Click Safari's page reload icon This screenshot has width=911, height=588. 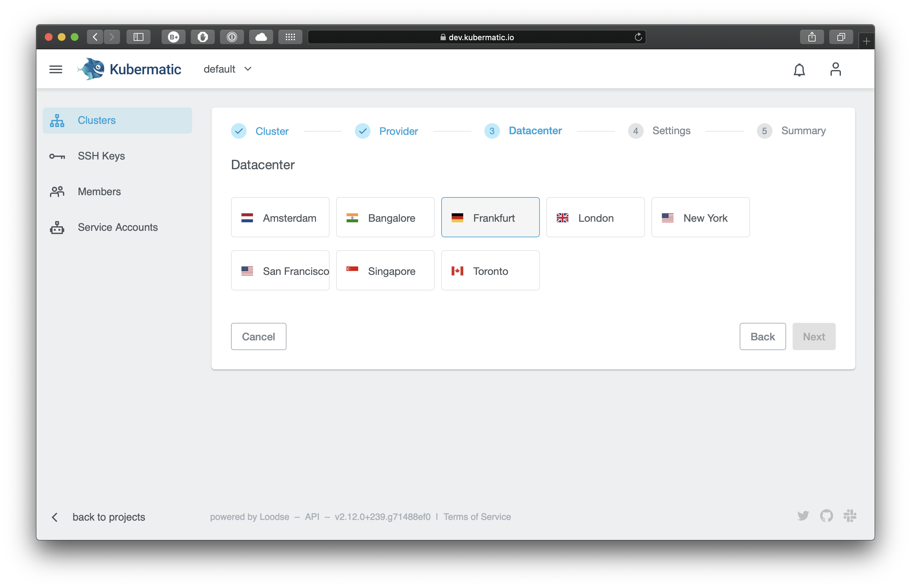coord(638,37)
